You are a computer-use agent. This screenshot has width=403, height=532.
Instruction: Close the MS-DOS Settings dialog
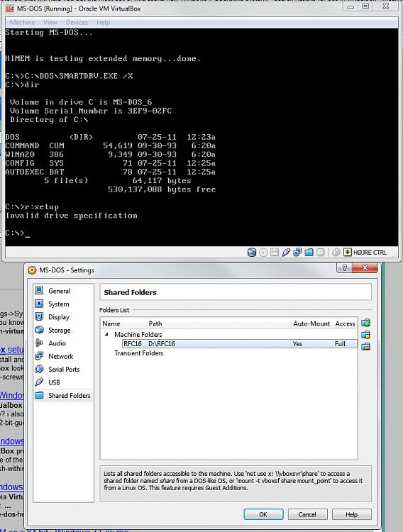point(365,267)
